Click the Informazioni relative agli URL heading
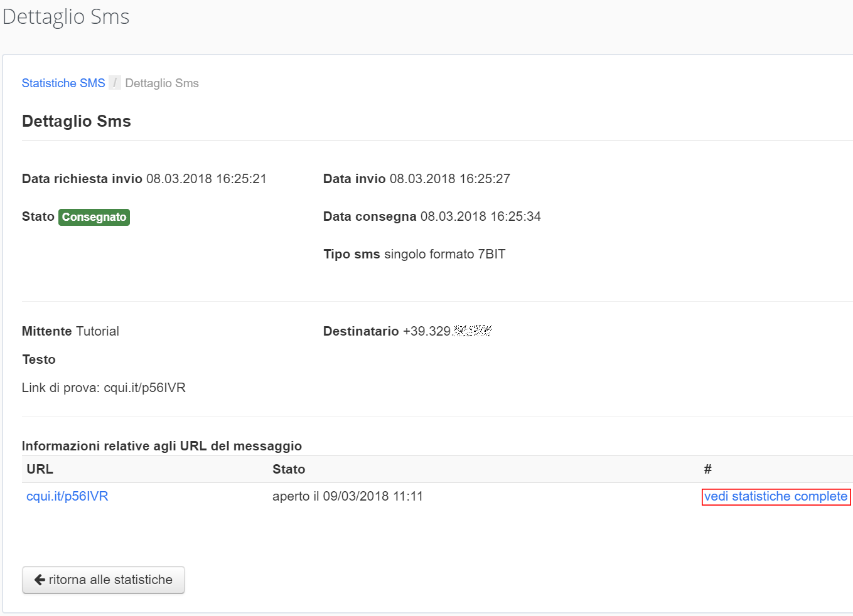This screenshot has height=616, width=853. tap(162, 446)
